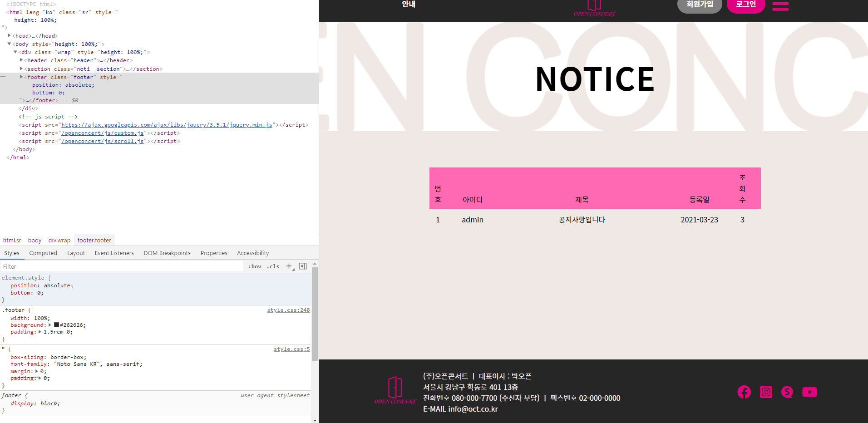Click the styles pane scrollbar thumb
This screenshot has width=868, height=423.
tap(315, 314)
